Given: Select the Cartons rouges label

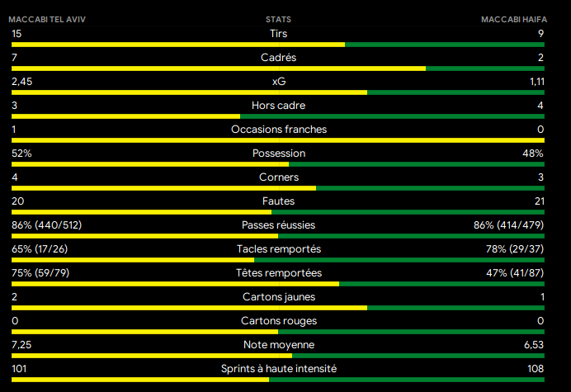Looking at the screenshot, I should [278, 321].
